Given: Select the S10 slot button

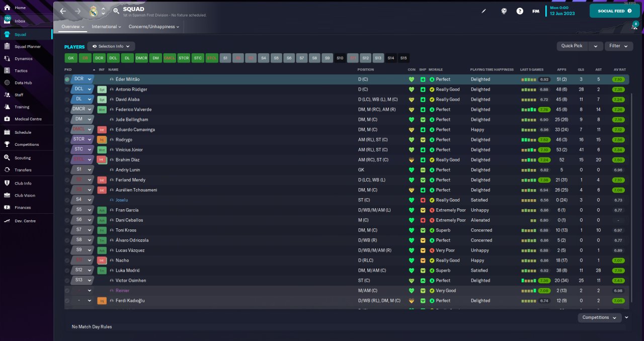Looking at the screenshot, I should pos(340,58).
